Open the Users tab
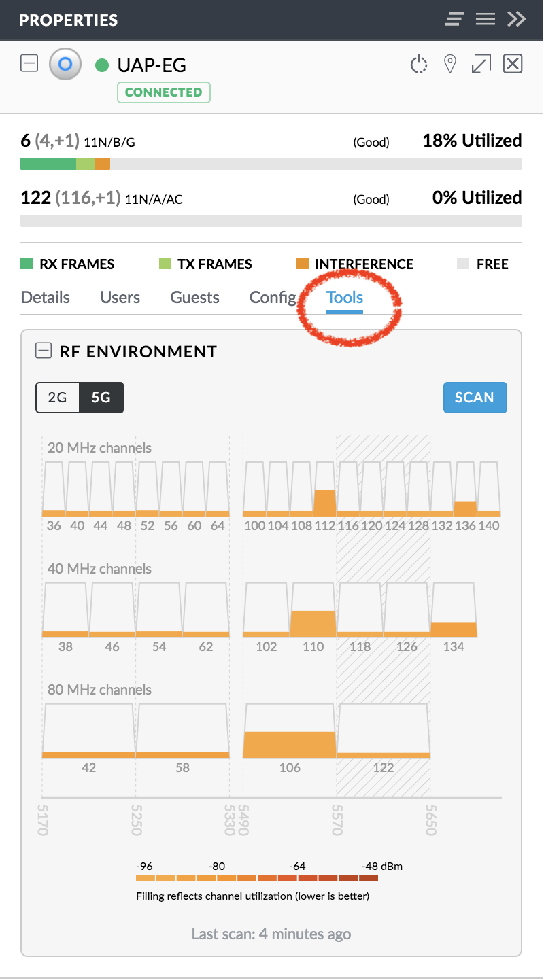The image size is (544, 980). coord(120,298)
